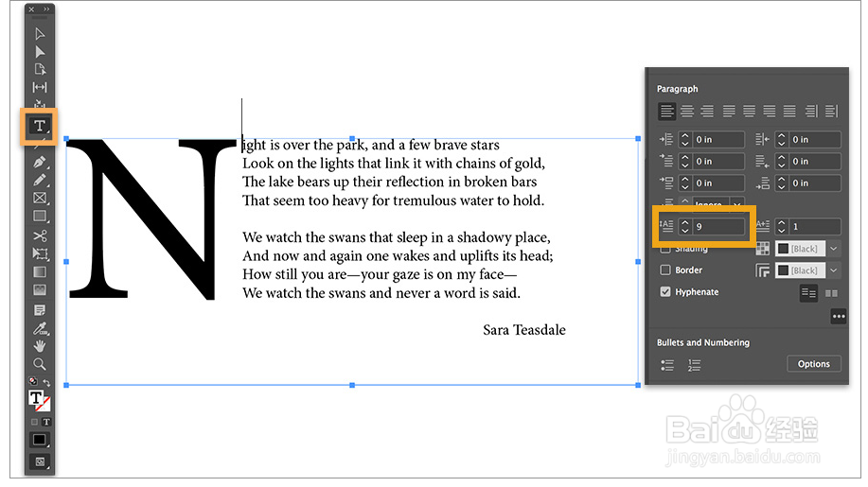Select the Hand tool
The image size is (868, 487).
[x=40, y=346]
